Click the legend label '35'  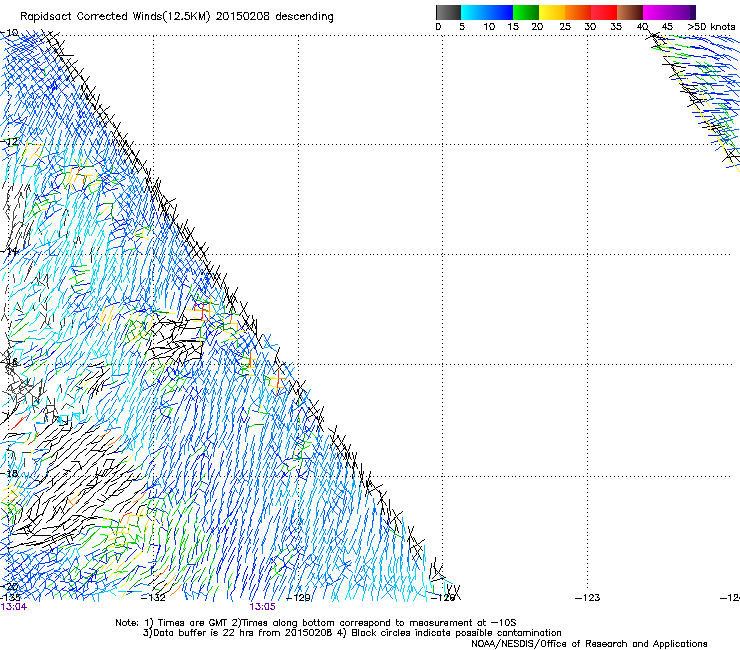(x=616, y=27)
